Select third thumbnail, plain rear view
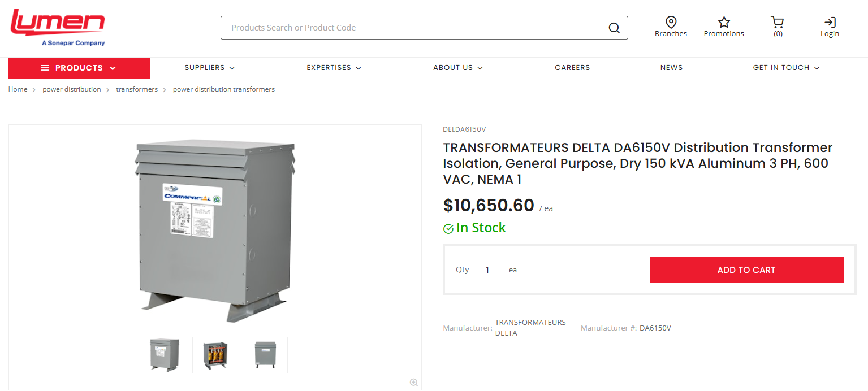 click(x=265, y=355)
